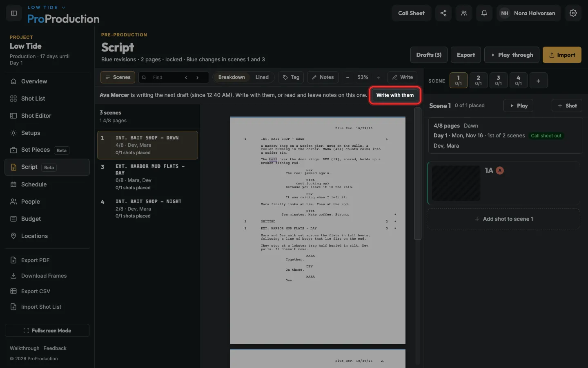Open the team members icon
The height and width of the screenshot is (368, 588).
tap(464, 13)
